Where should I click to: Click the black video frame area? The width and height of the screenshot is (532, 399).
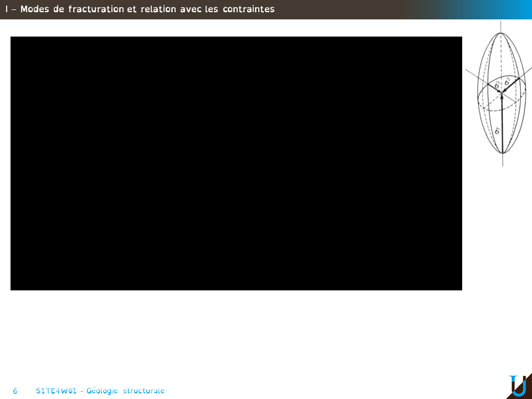pyautogui.click(x=236, y=163)
